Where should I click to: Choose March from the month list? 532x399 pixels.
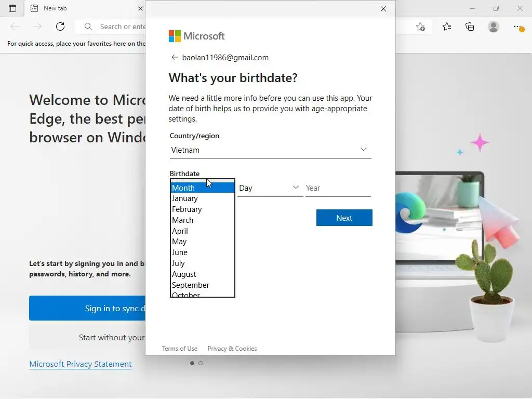point(202,220)
